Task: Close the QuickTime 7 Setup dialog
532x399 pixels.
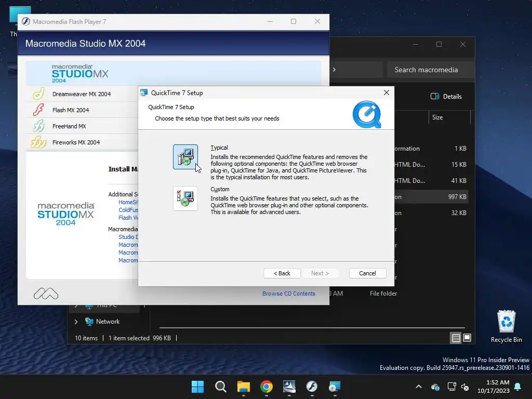Action: (x=386, y=92)
